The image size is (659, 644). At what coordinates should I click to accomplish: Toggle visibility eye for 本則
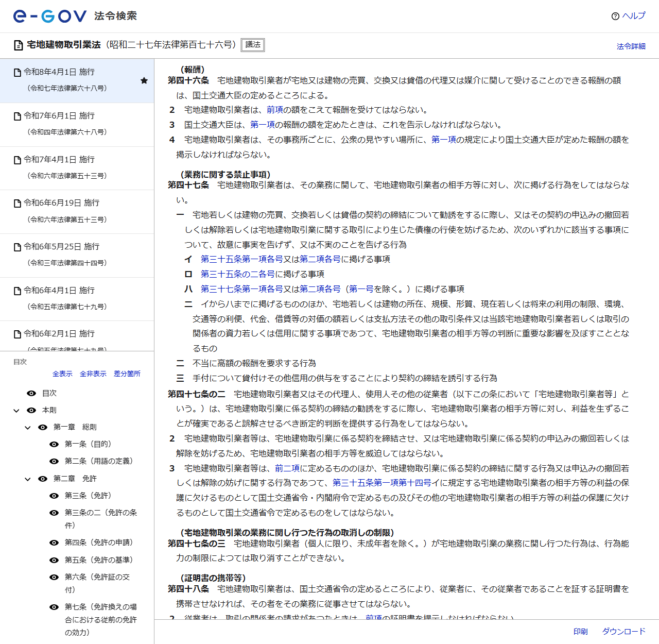pos(31,410)
